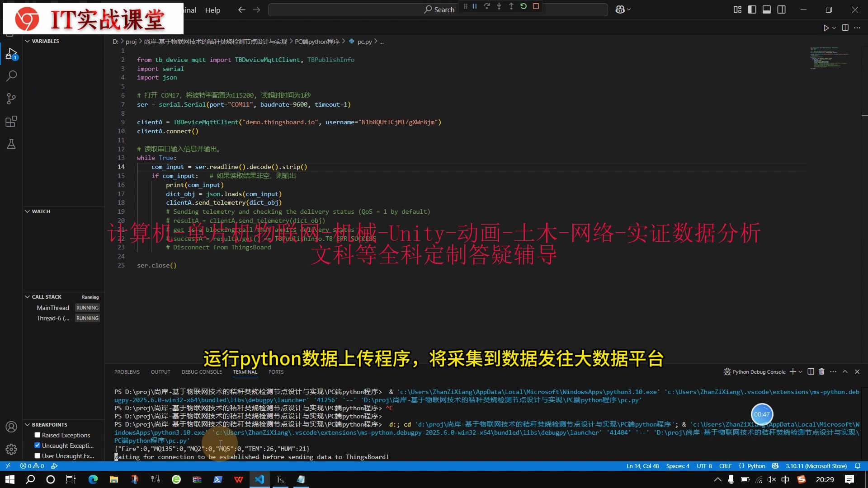Click the CRLF line ending indicator

pos(725,466)
